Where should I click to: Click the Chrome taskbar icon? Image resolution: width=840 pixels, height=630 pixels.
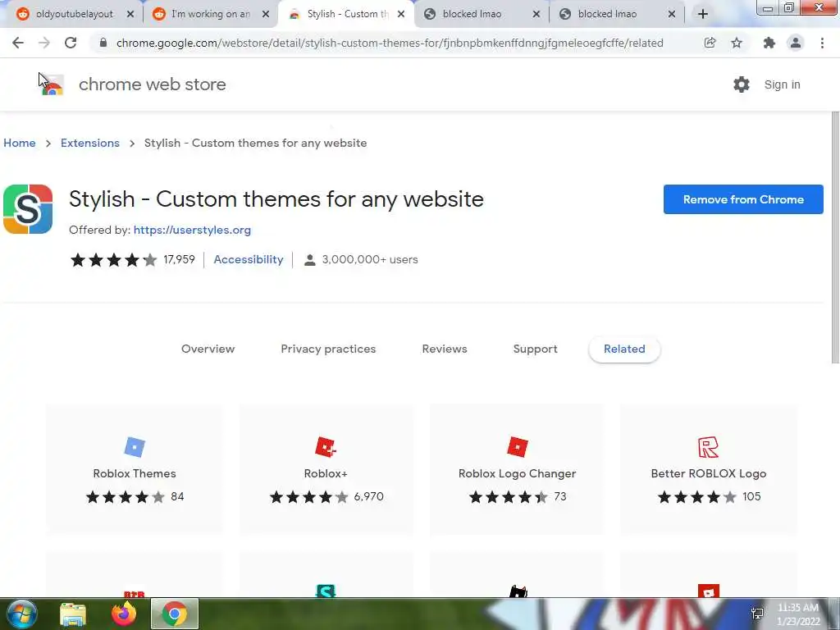tap(175, 614)
